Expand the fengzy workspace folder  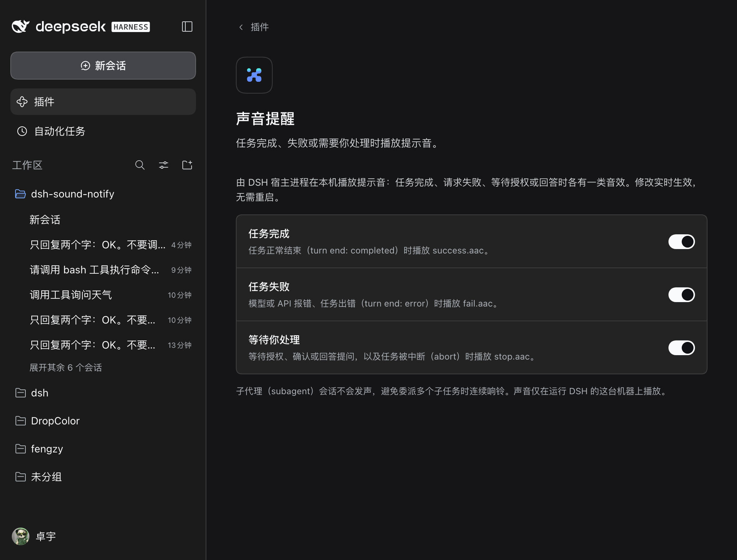103,449
